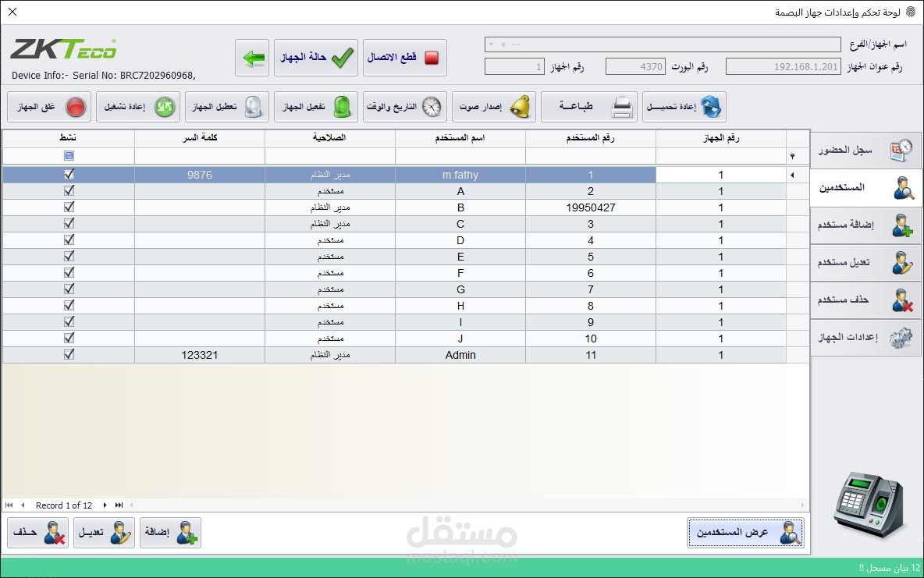924x578 pixels.
Task: Go to previous record arrow
Action: (x=23, y=505)
